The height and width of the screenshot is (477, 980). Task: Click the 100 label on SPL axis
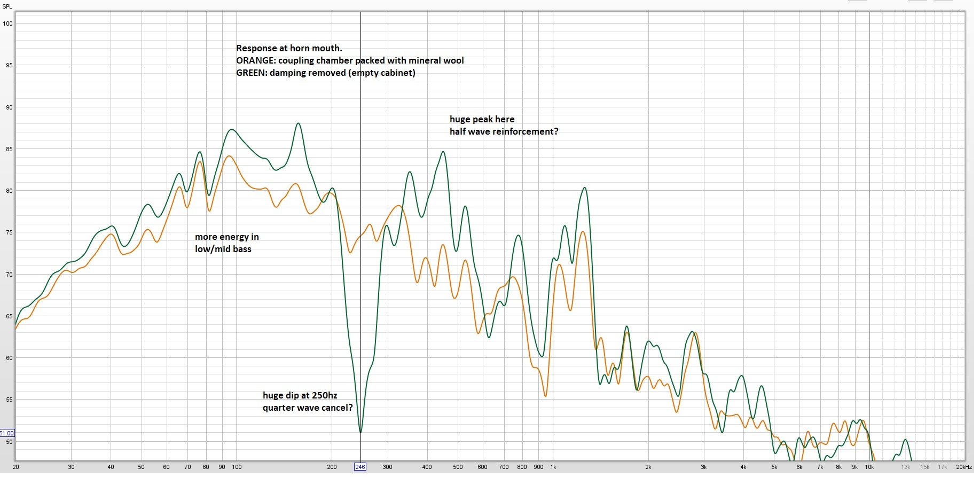point(8,24)
